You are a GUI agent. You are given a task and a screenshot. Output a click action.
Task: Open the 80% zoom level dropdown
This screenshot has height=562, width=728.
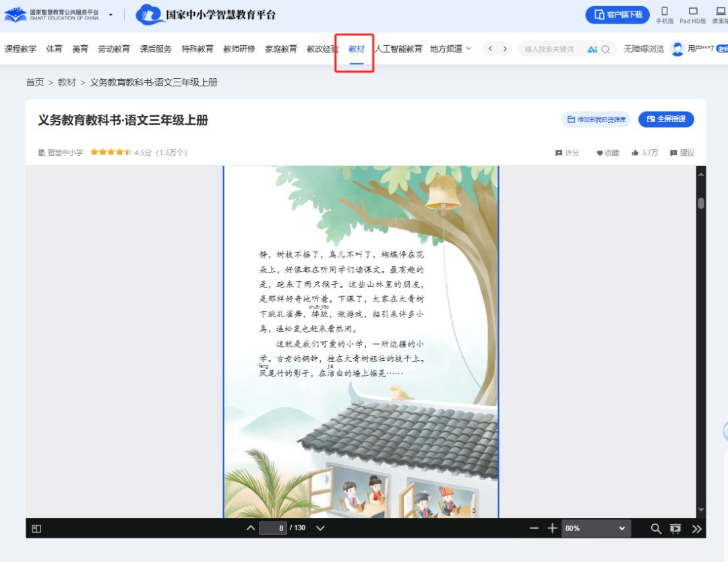[596, 528]
